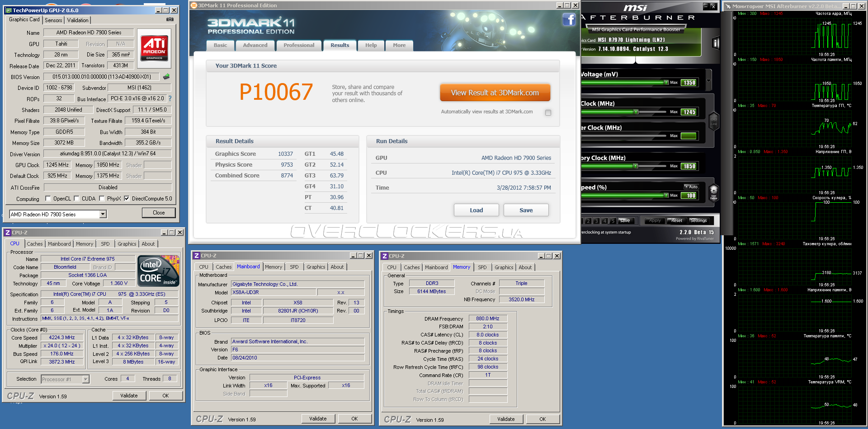868x429 pixels.
Task: Open the More tab in 3DMark 11
Action: [399, 45]
